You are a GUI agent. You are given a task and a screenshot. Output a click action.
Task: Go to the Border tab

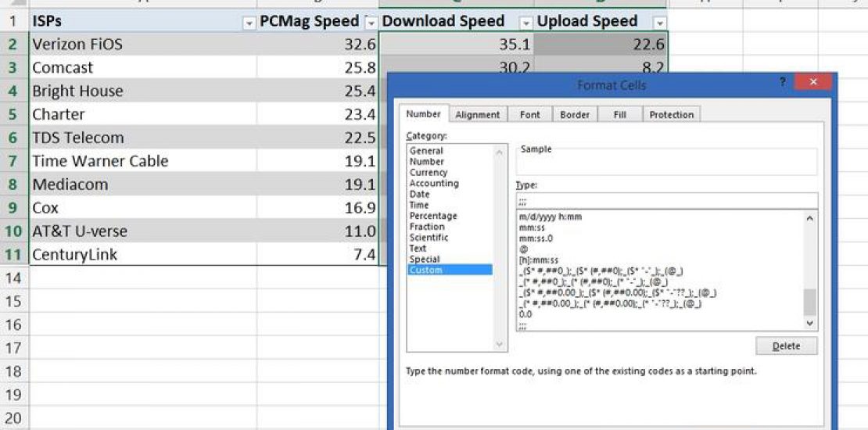(x=575, y=115)
